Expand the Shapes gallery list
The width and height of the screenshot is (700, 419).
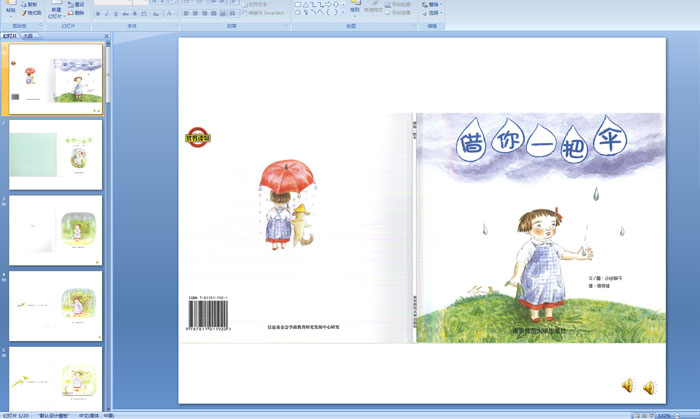[x=343, y=12]
